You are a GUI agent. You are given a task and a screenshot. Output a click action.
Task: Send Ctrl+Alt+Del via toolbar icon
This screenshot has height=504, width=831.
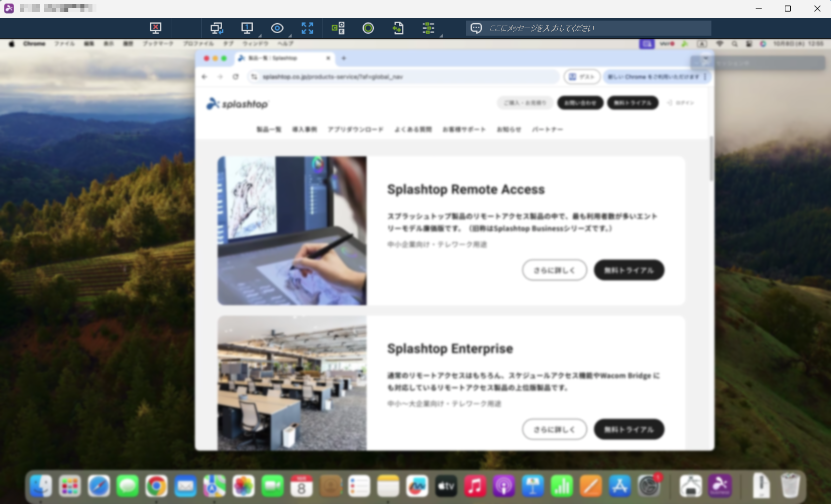click(x=338, y=28)
